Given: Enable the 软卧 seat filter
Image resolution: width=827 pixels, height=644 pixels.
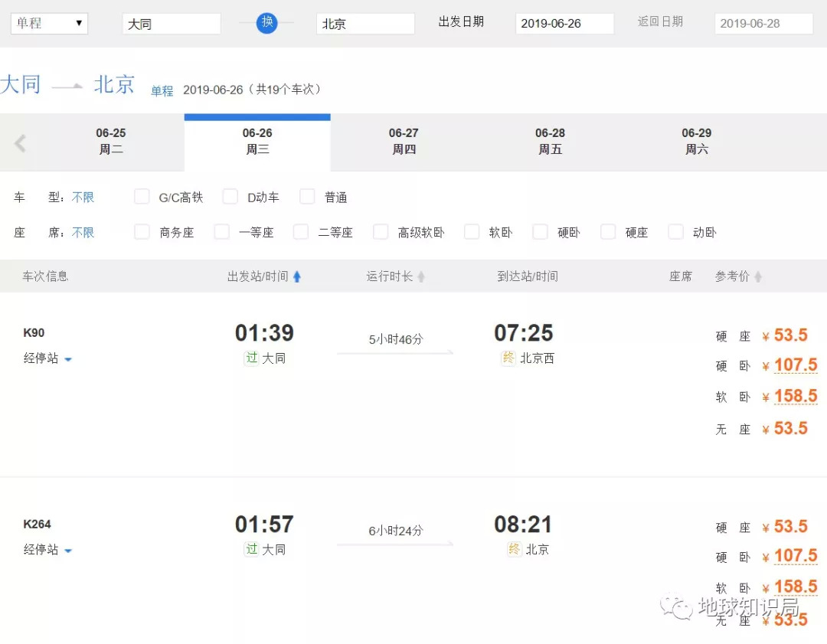Looking at the screenshot, I should click(472, 231).
